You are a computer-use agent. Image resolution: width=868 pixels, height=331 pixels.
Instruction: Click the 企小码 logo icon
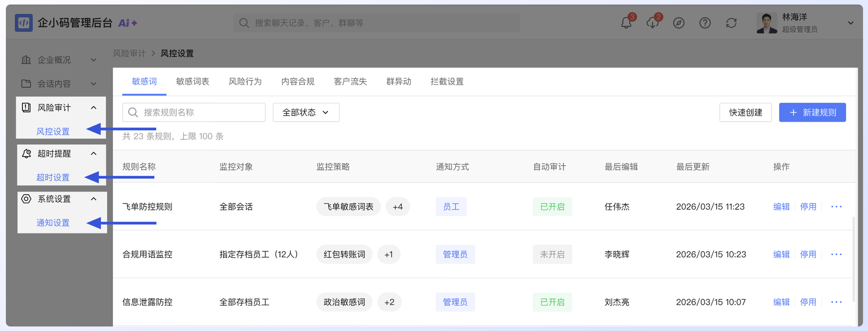coord(24,23)
